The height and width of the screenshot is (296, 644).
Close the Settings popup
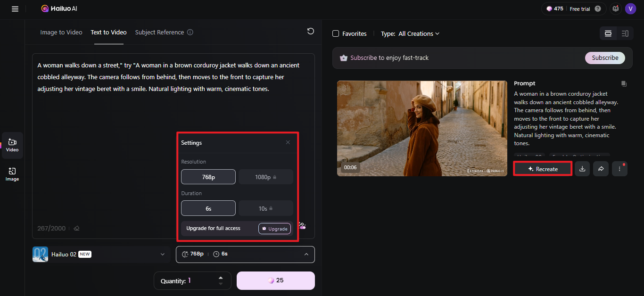(288, 142)
